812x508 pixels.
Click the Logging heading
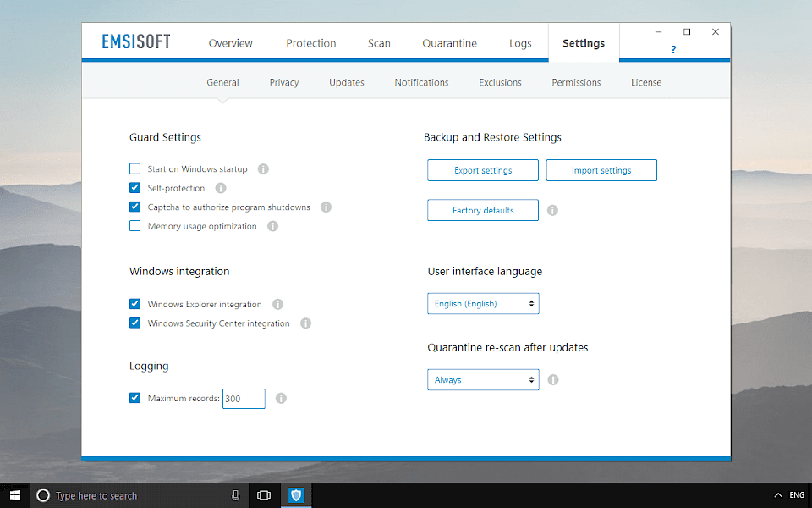coord(149,367)
